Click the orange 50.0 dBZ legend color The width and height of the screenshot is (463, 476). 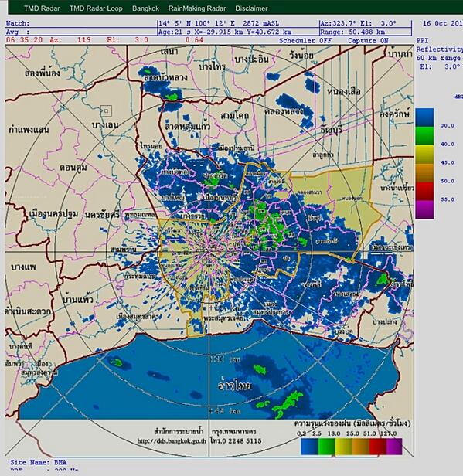(x=424, y=172)
